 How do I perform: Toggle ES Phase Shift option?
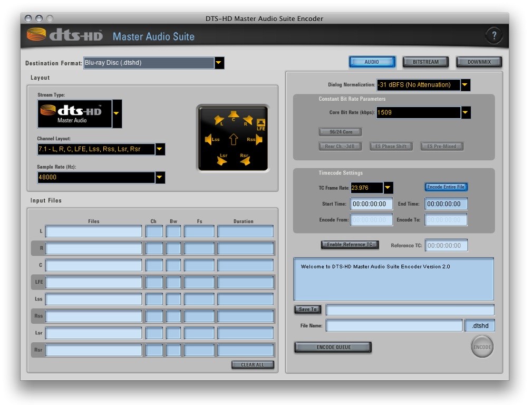[391, 146]
